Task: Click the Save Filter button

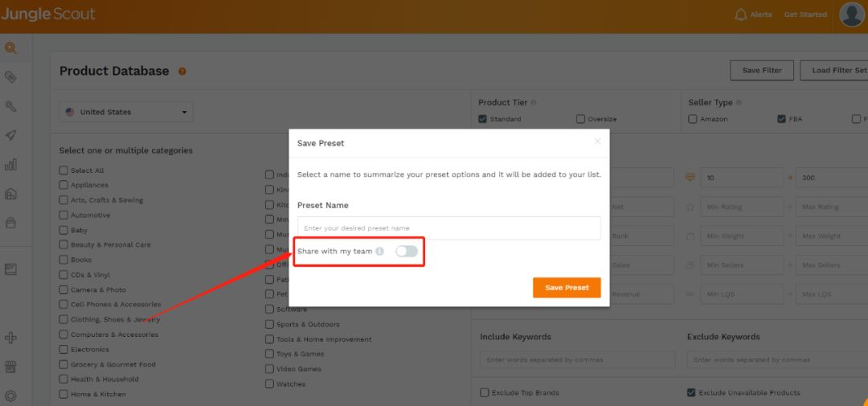Action: (x=762, y=70)
